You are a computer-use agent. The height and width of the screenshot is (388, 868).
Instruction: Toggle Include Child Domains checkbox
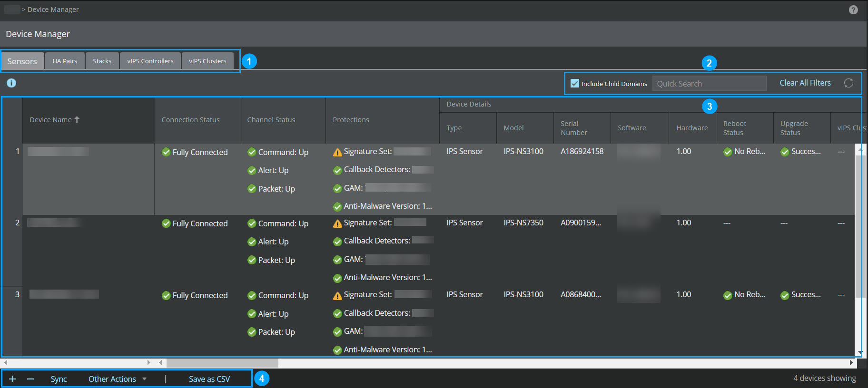click(575, 83)
